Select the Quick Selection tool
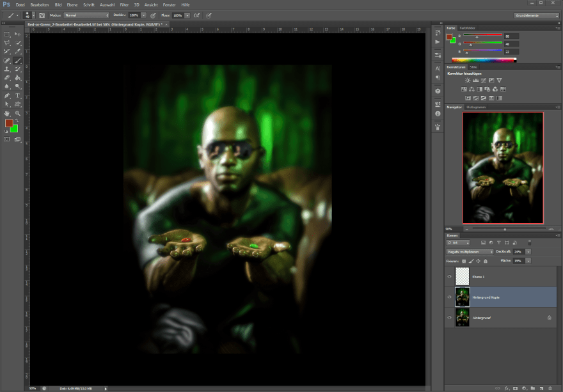Screen dimensions: 563x392 coord(18,43)
